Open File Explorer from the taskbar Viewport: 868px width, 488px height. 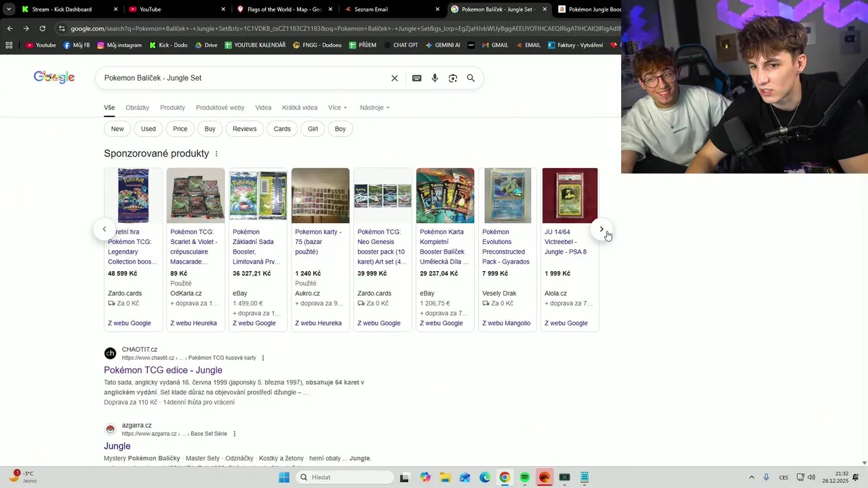(445, 477)
